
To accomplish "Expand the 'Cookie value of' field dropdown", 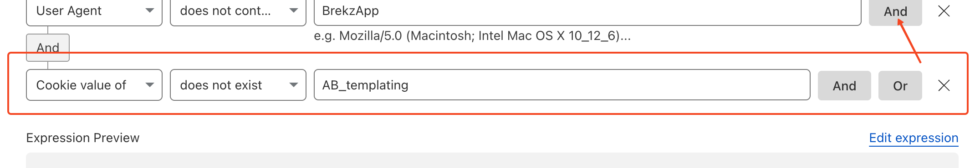I will tap(94, 85).
